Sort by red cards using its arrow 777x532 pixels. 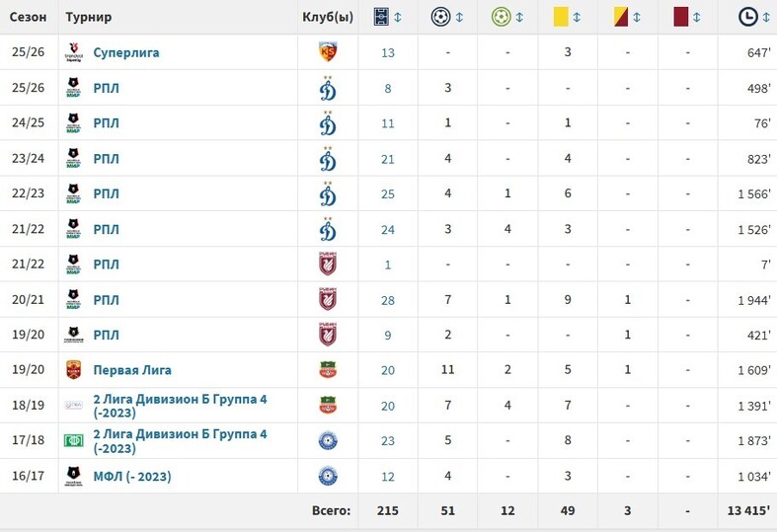click(x=697, y=18)
